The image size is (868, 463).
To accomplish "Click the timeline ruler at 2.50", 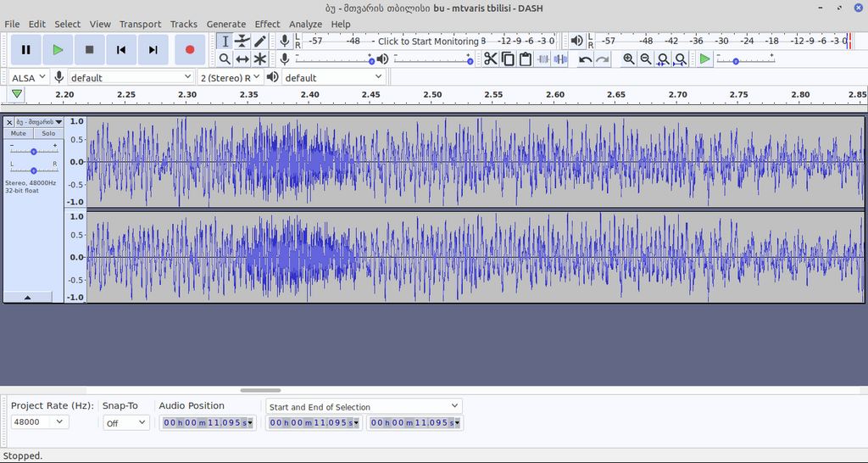I will pos(432,95).
